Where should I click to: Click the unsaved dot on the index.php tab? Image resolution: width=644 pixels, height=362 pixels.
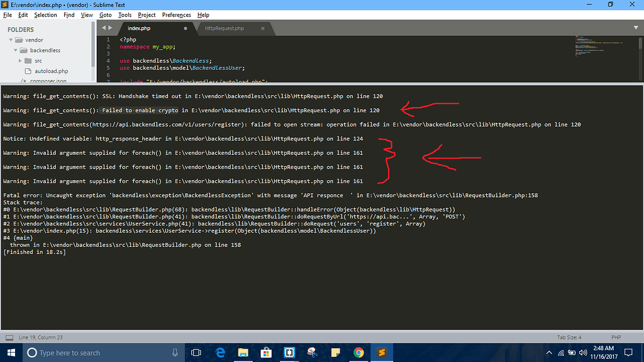[185, 28]
